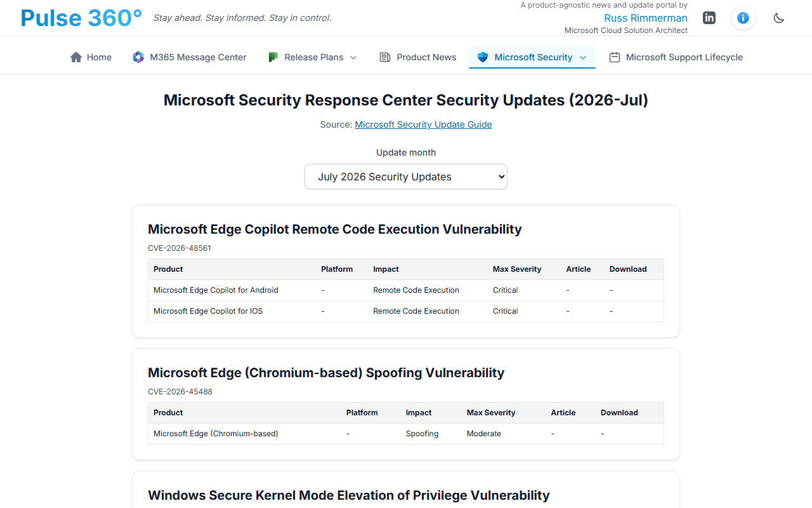Open the Release Plans menu
The width and height of the screenshot is (812, 508).
(x=313, y=57)
